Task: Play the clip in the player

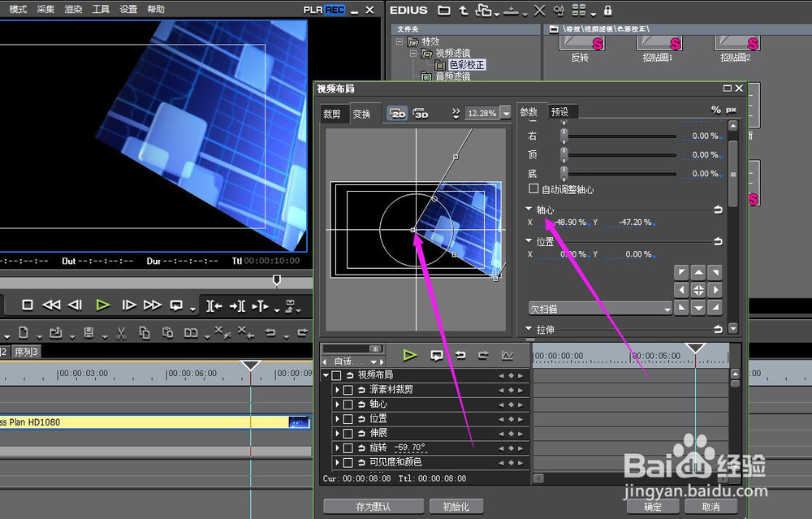Action: 102,305
